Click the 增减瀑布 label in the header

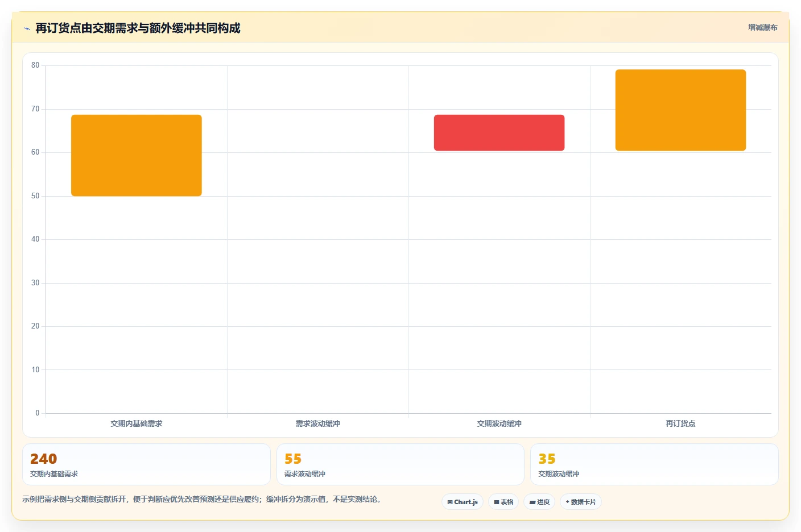pos(762,27)
